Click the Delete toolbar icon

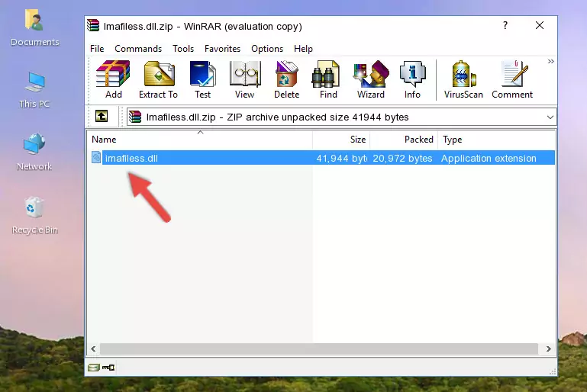[x=287, y=79]
